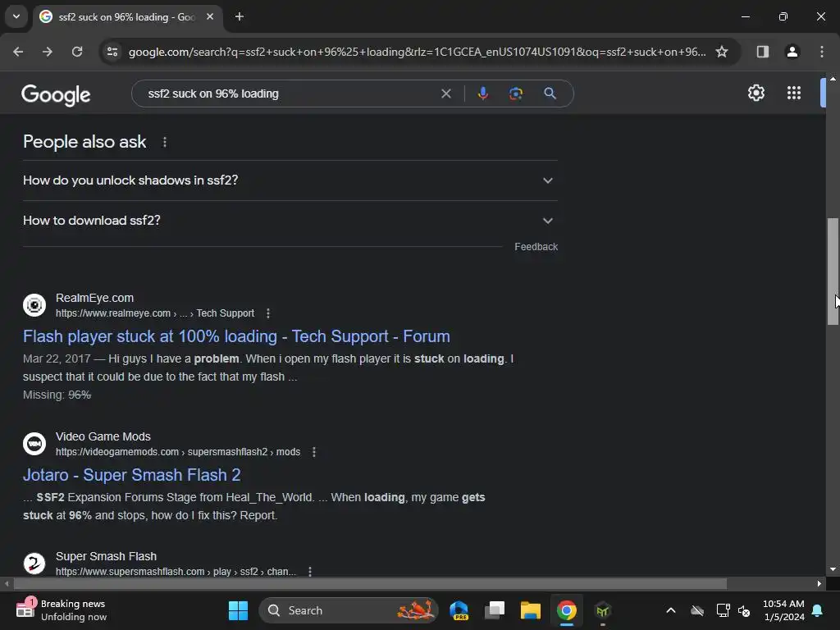Click the Feedback link
Screen dimensions: 840x630
coord(536,247)
